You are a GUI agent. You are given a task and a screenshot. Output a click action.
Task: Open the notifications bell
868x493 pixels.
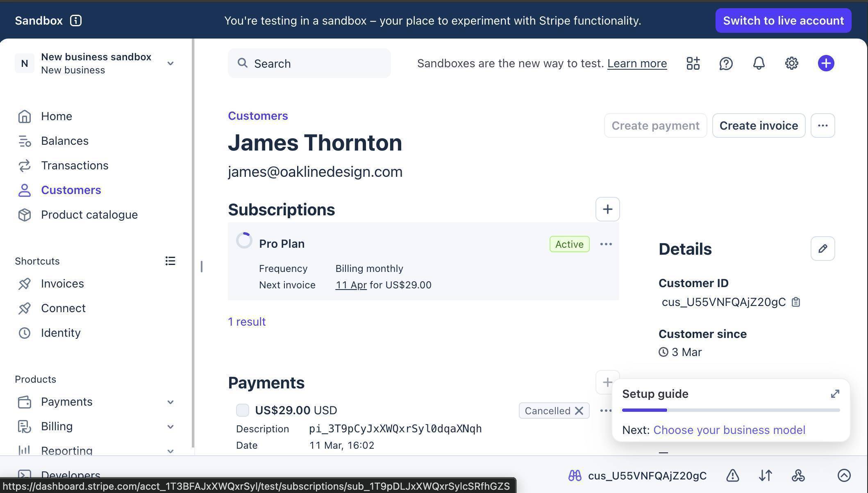(758, 63)
